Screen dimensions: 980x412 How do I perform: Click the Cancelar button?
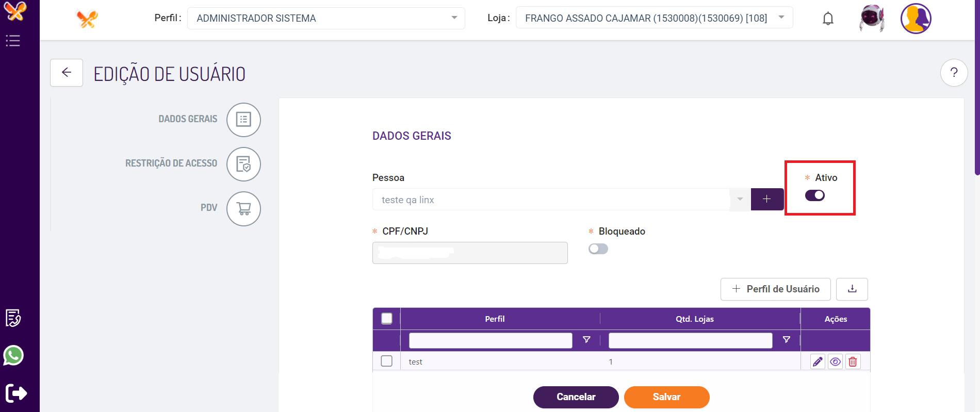576,397
